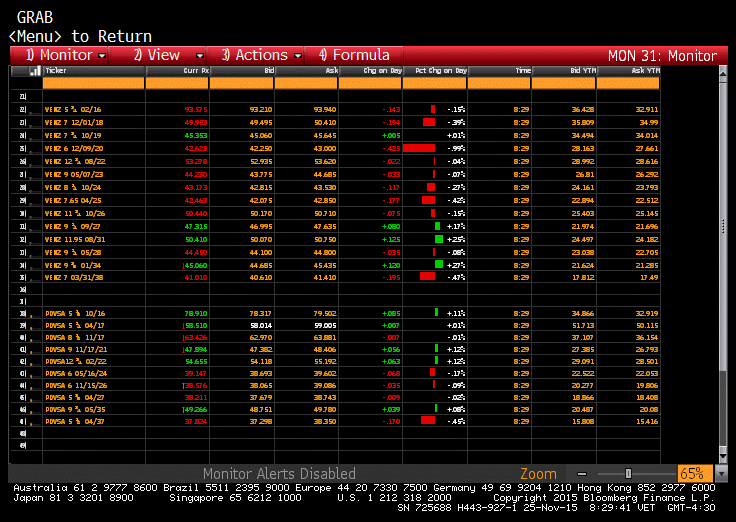736x522 pixels.
Task: Click the 65% zoom value box
Action: coord(696,474)
